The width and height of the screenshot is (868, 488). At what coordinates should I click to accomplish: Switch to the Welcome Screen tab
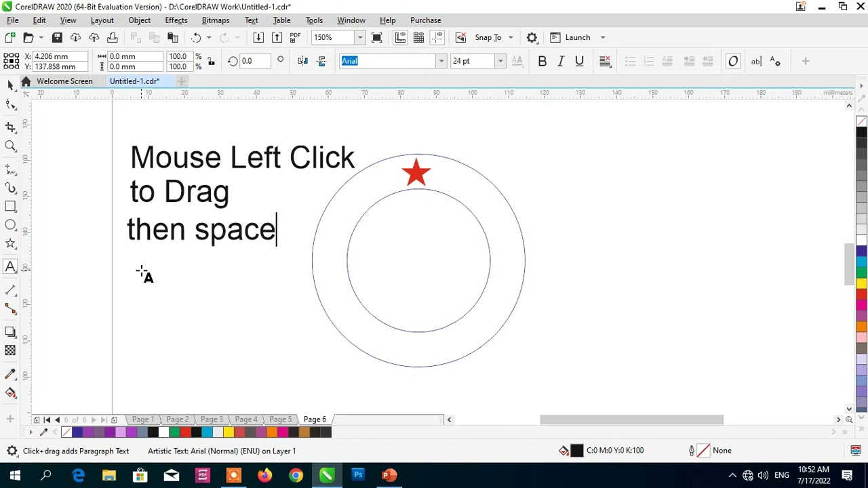(64, 81)
